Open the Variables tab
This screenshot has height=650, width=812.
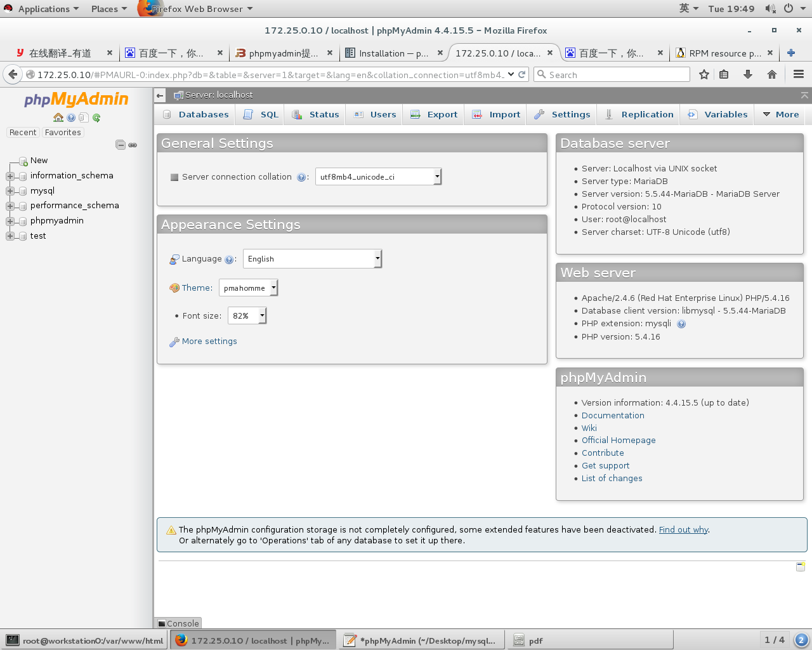717,114
